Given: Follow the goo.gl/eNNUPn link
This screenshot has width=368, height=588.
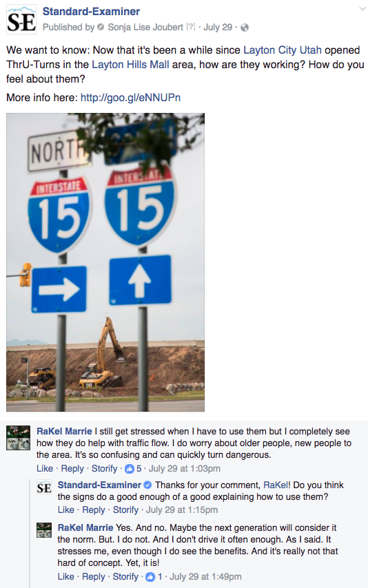Looking at the screenshot, I should point(130,98).
